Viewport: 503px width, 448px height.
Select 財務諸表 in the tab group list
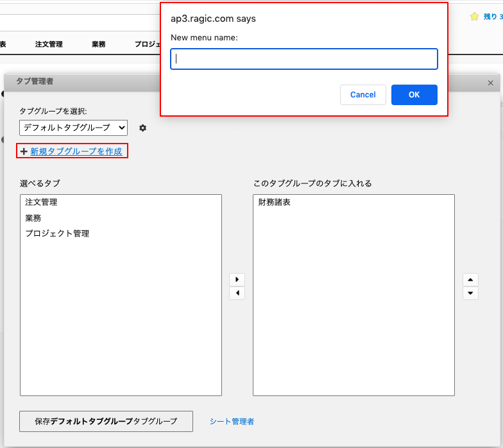274,203
